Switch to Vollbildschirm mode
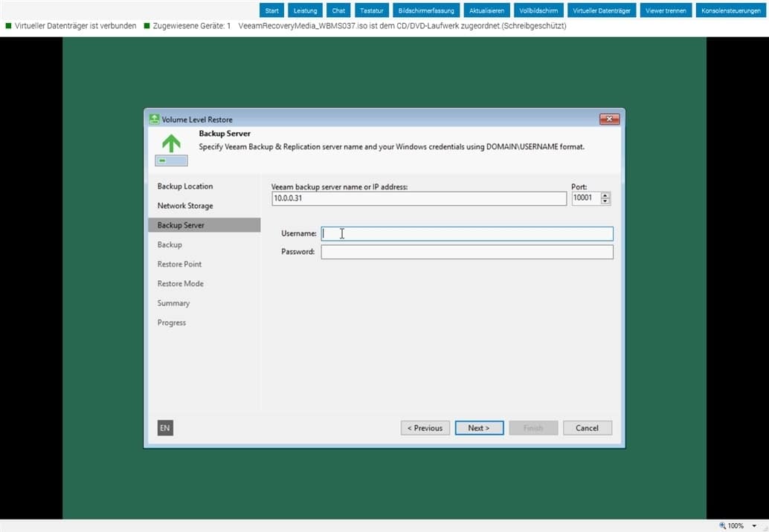 (x=538, y=10)
